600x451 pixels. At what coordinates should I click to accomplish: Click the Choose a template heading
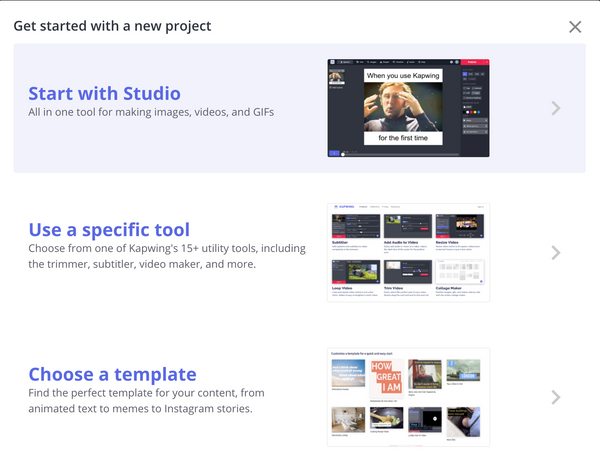pyautogui.click(x=112, y=374)
